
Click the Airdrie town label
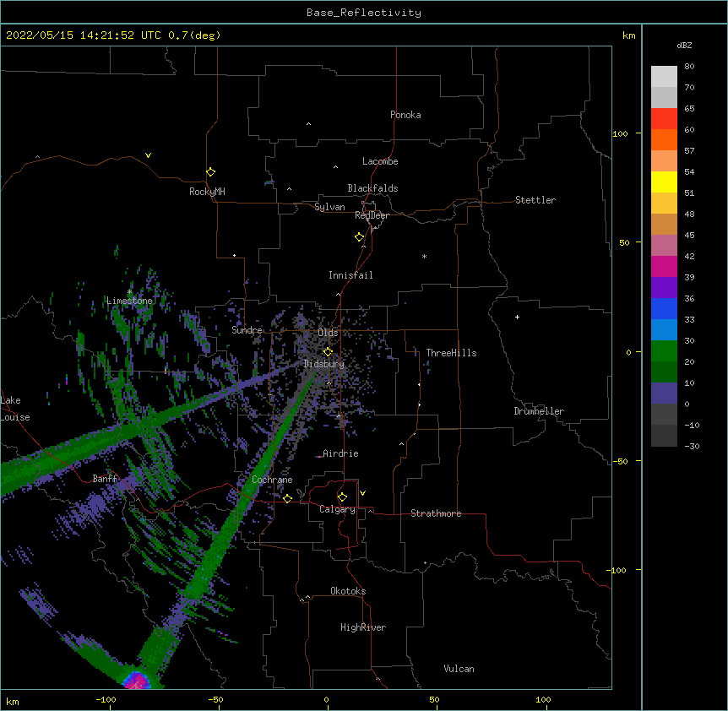click(x=341, y=453)
